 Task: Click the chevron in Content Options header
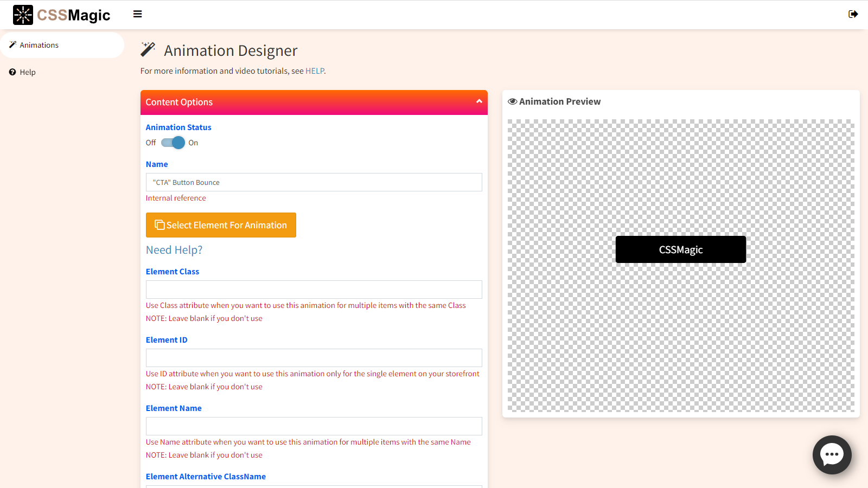point(479,102)
